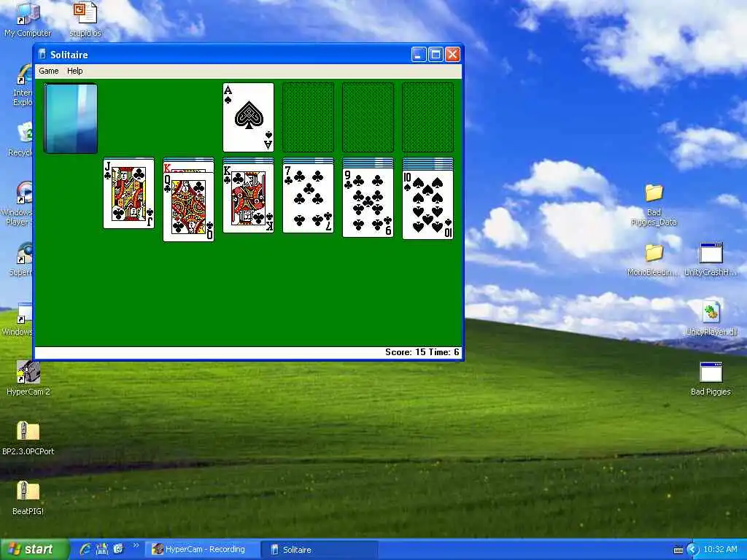Screen dimensions: 747x560
Task: Select the MonoBleedin folder icon
Action: (654, 260)
